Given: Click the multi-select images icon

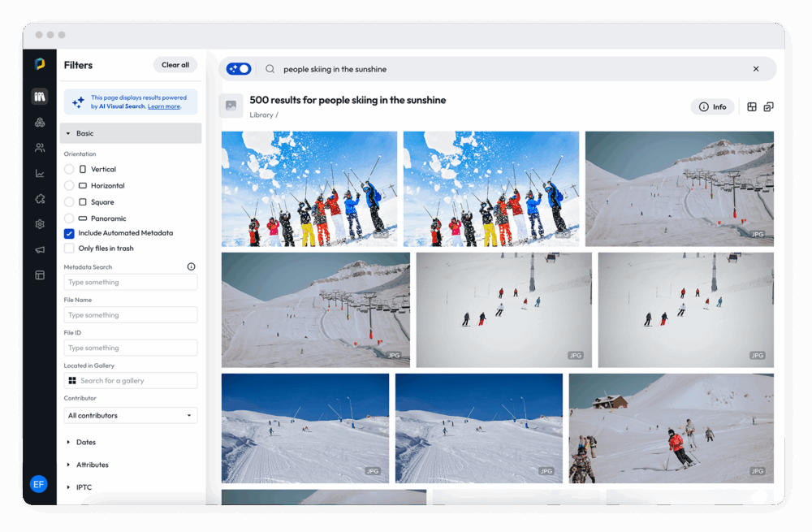Looking at the screenshot, I should tap(769, 106).
